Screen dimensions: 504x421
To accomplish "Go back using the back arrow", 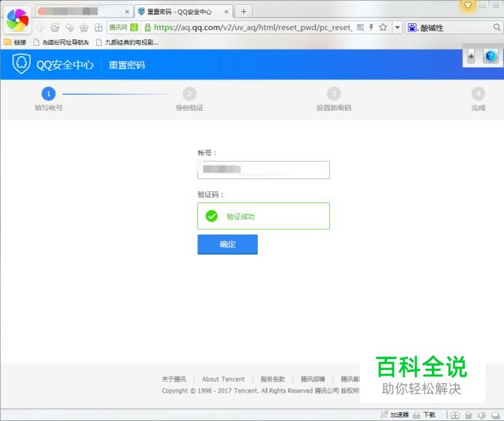I will pyautogui.click(x=40, y=28).
